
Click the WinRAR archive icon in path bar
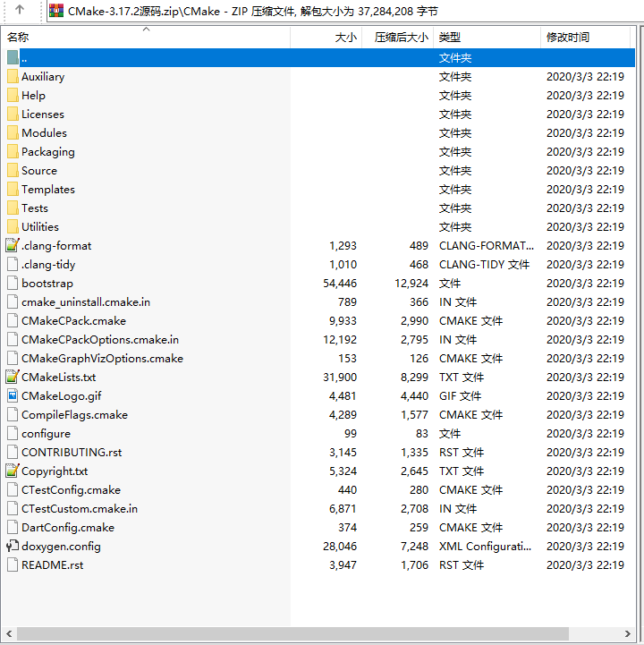pyautogui.click(x=56, y=11)
